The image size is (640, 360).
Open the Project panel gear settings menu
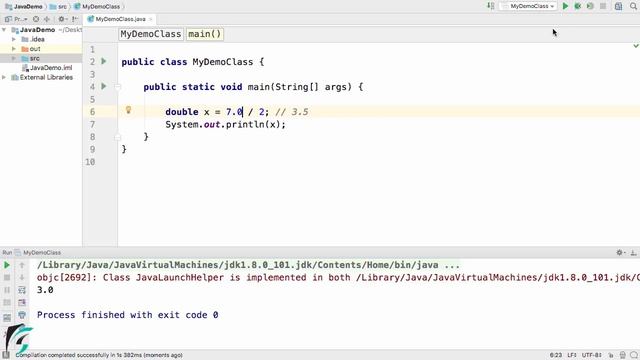[62, 19]
